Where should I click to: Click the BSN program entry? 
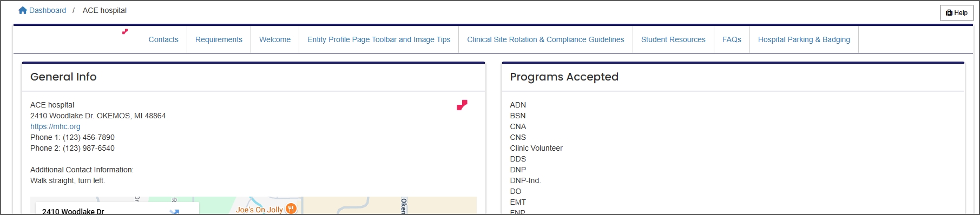[x=518, y=116]
